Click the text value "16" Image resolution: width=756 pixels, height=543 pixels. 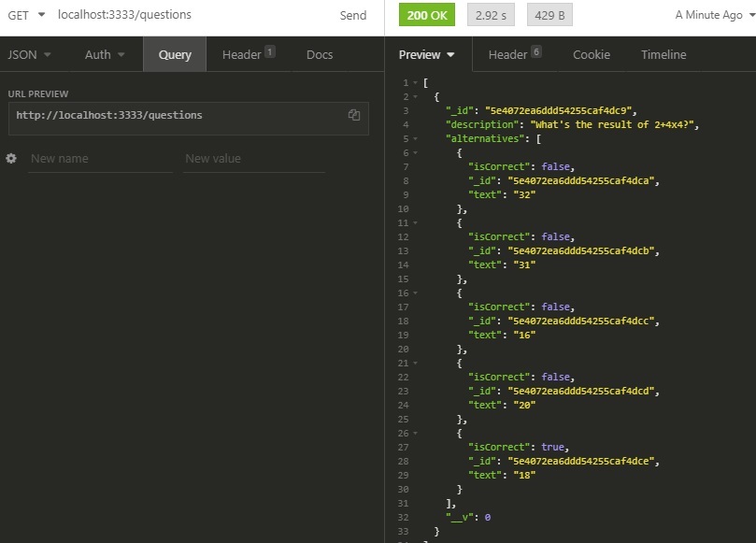tap(524, 336)
